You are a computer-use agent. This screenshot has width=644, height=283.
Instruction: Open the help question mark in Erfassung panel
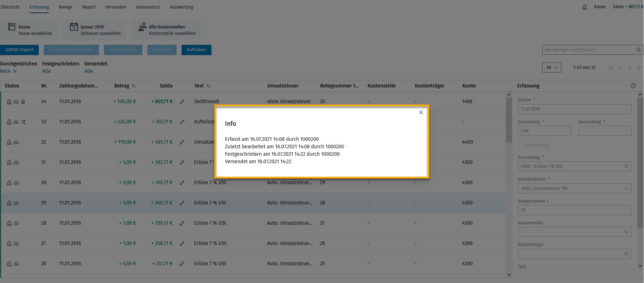coord(633,86)
